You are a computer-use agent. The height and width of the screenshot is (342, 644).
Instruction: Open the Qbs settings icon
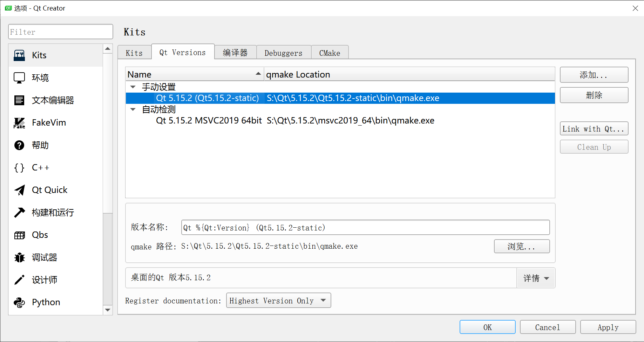(19, 235)
